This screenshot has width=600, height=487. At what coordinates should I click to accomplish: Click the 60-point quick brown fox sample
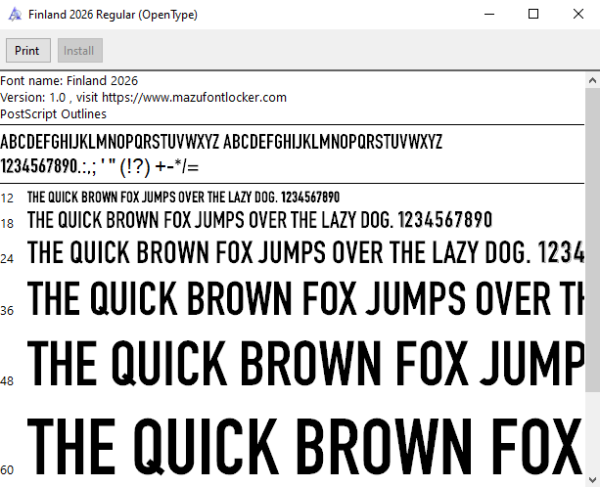(x=305, y=446)
